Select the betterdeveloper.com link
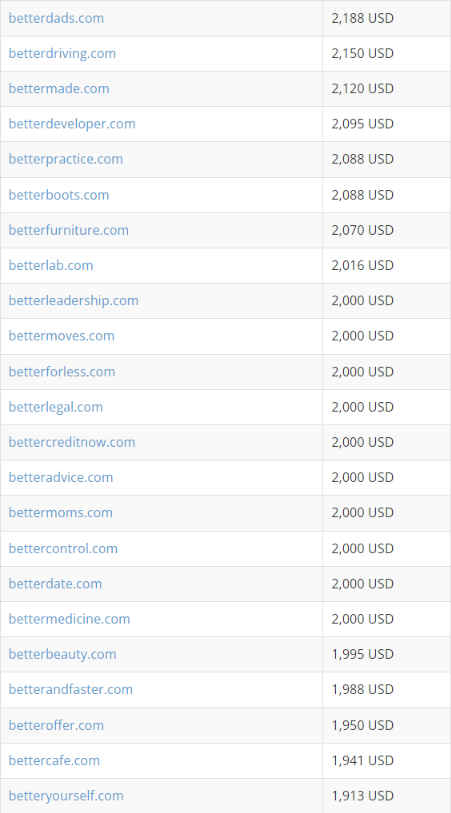This screenshot has width=451, height=813. click(x=72, y=124)
